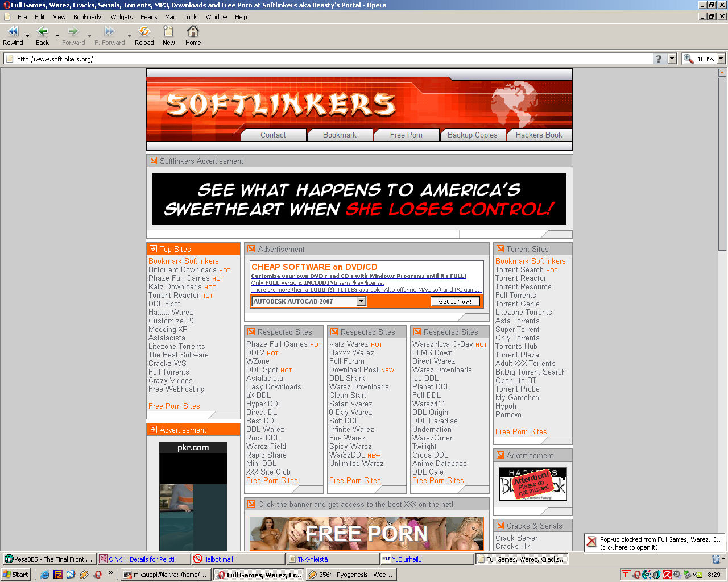The height and width of the screenshot is (582, 728).
Task: Open the 100% zoom level dropdown
Action: click(721, 59)
